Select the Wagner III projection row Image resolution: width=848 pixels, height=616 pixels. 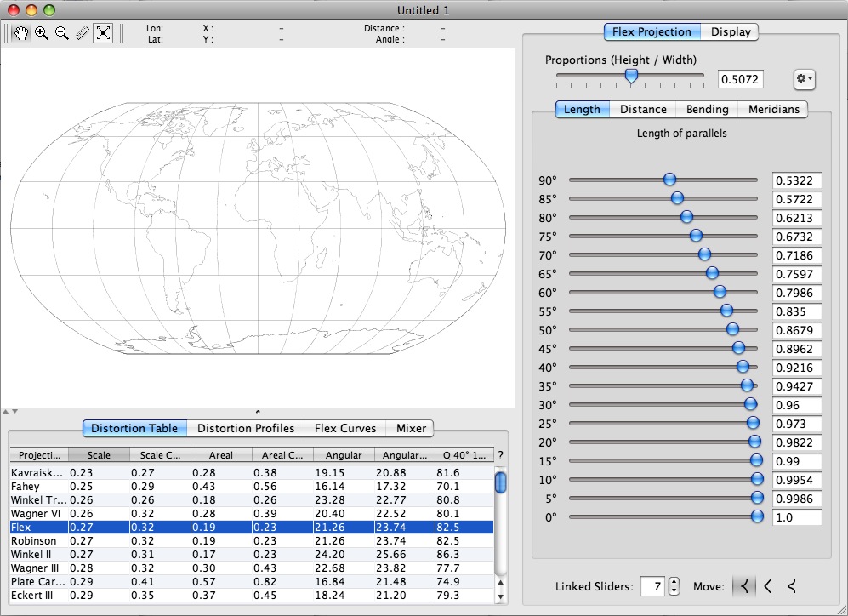(252, 568)
